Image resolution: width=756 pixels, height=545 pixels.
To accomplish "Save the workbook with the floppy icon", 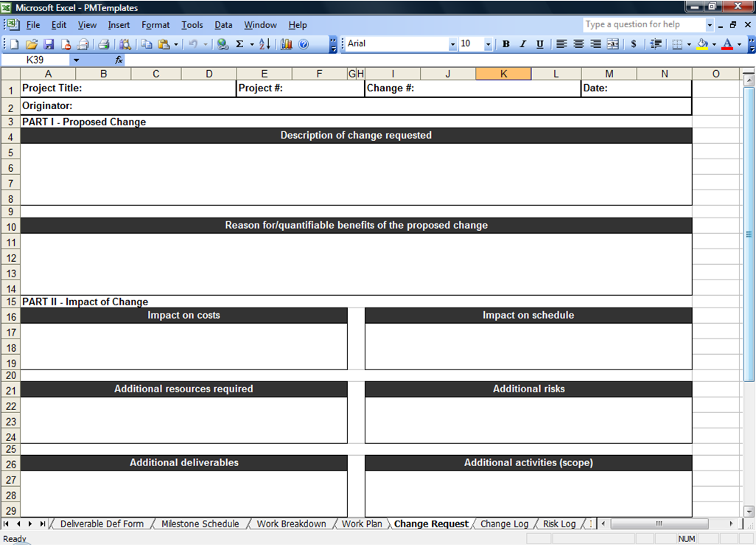I will 49,44.
